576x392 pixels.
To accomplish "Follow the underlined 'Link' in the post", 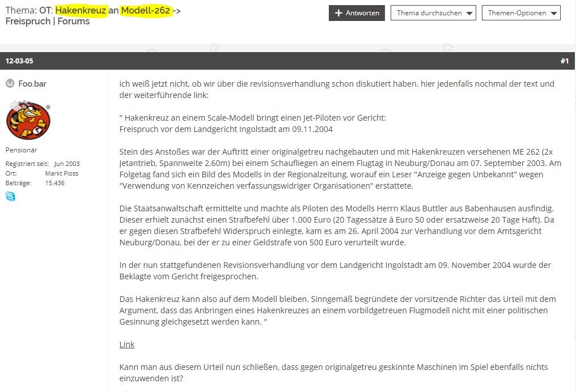I will pyautogui.click(x=127, y=344).
